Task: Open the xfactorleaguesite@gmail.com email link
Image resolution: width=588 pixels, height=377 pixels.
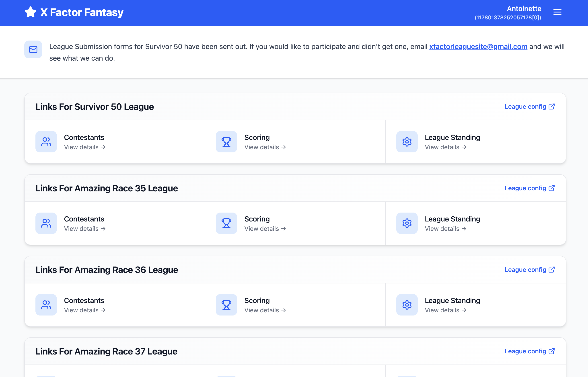Action: click(478, 47)
